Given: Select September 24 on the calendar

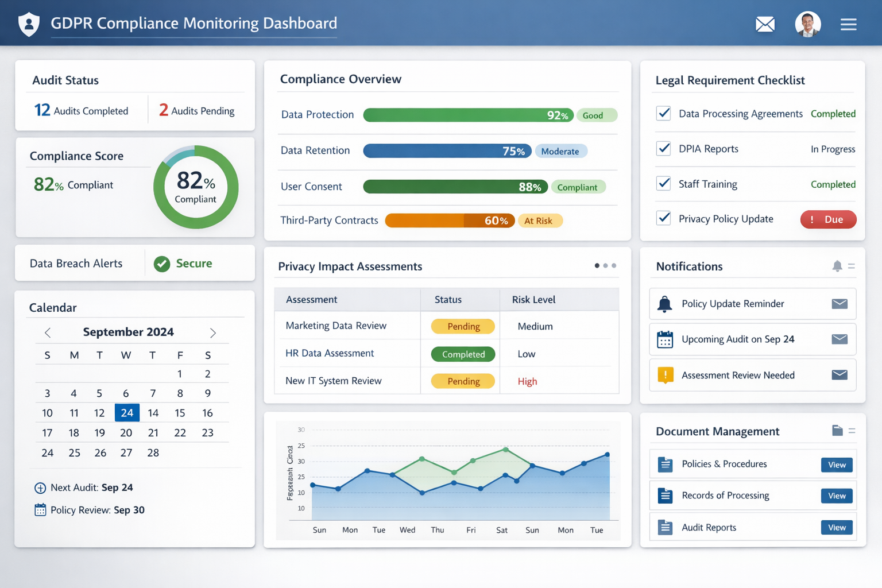Looking at the screenshot, I should [127, 412].
